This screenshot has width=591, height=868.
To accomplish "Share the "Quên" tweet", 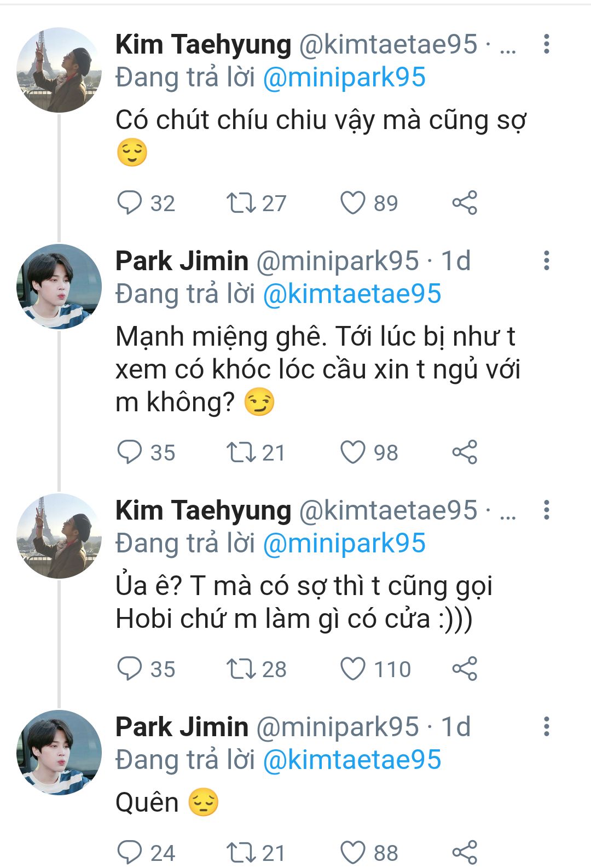I will [x=465, y=852].
